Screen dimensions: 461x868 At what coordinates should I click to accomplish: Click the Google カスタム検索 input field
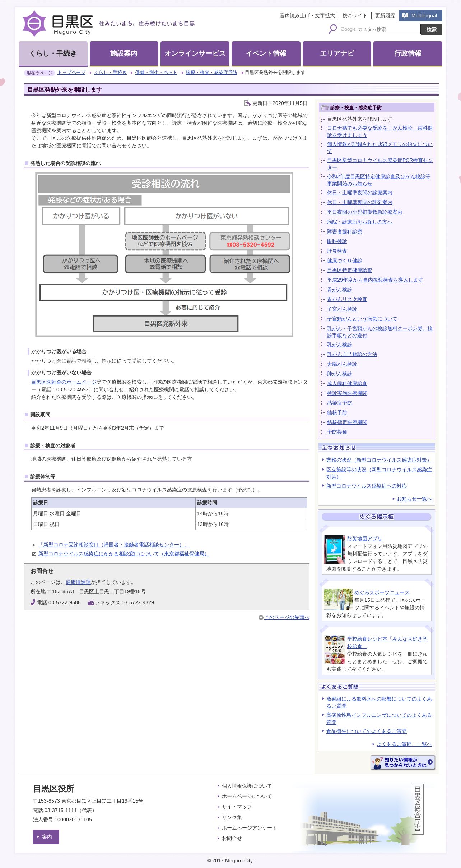coord(380,29)
